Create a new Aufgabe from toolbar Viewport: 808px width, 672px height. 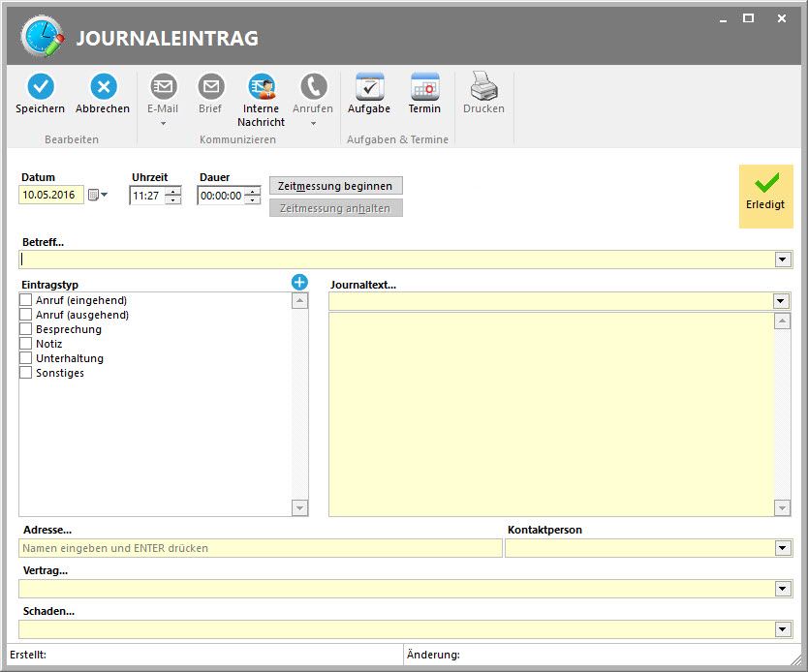pyautogui.click(x=369, y=88)
